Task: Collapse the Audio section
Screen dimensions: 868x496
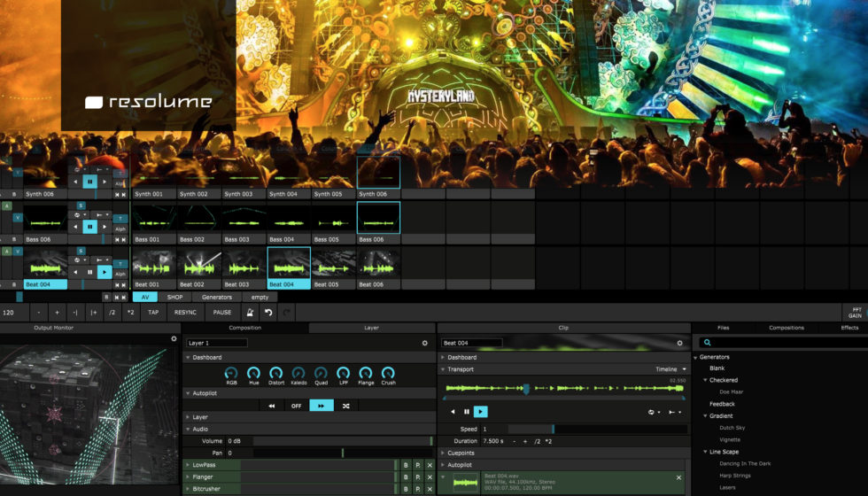Action: 188,430
